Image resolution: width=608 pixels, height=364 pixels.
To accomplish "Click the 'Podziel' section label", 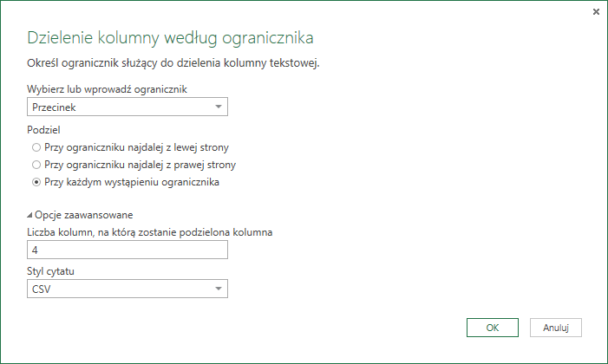I will [x=43, y=128].
